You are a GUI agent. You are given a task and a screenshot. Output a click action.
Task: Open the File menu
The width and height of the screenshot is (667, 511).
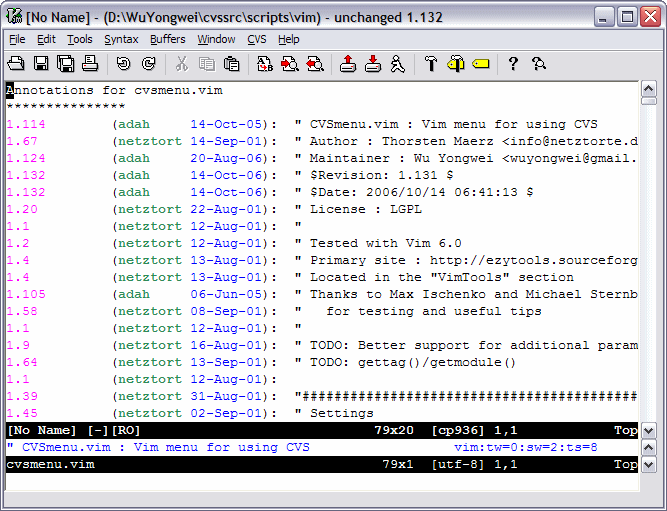pos(17,39)
